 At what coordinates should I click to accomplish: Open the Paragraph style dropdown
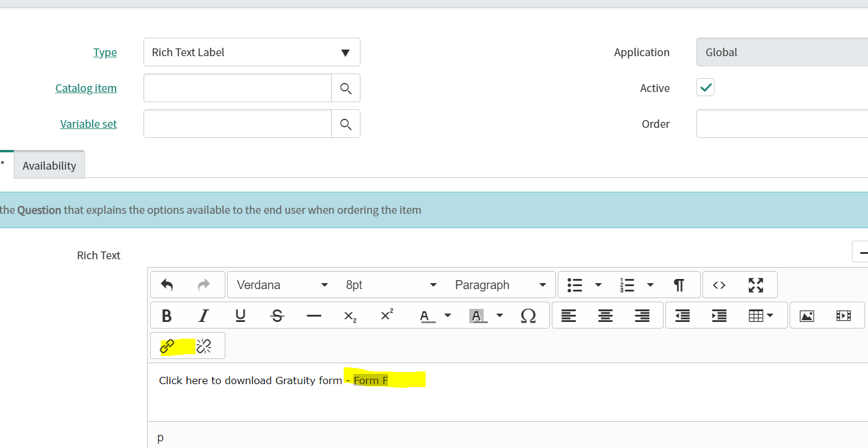(501, 285)
